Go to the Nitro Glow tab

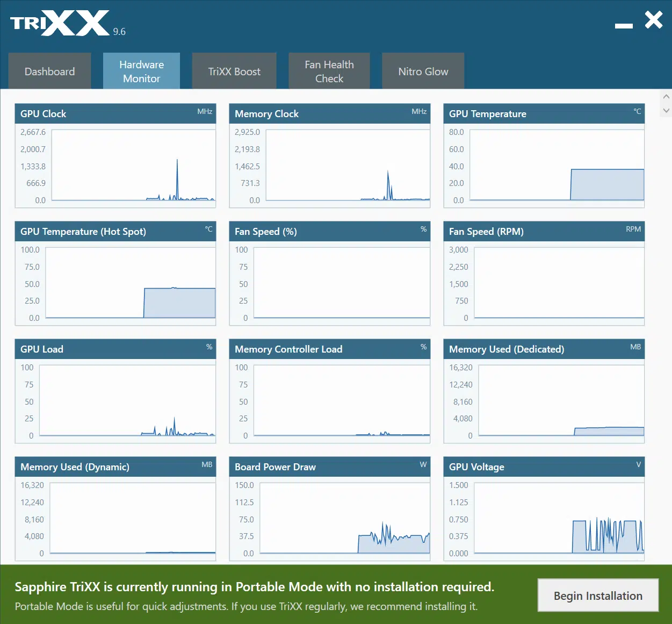point(423,71)
